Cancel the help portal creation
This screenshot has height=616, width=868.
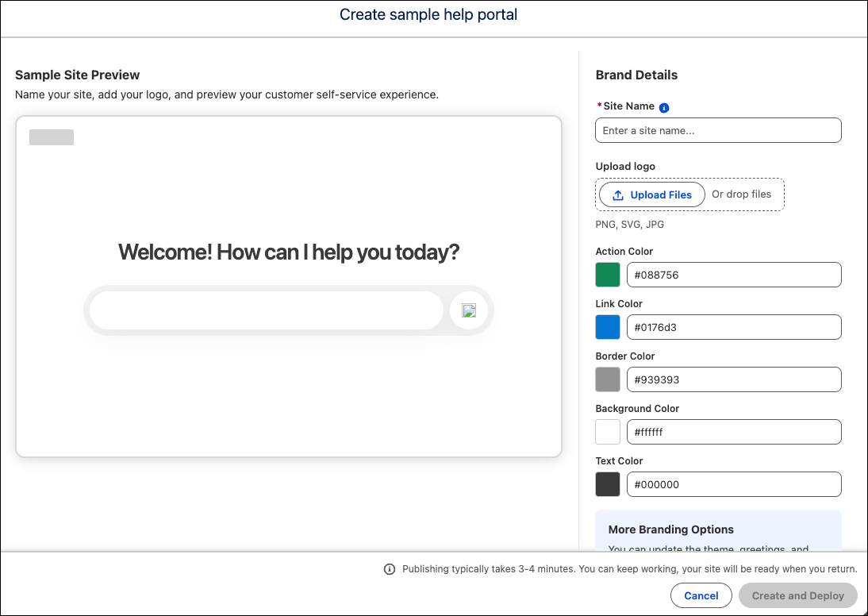[x=701, y=595]
